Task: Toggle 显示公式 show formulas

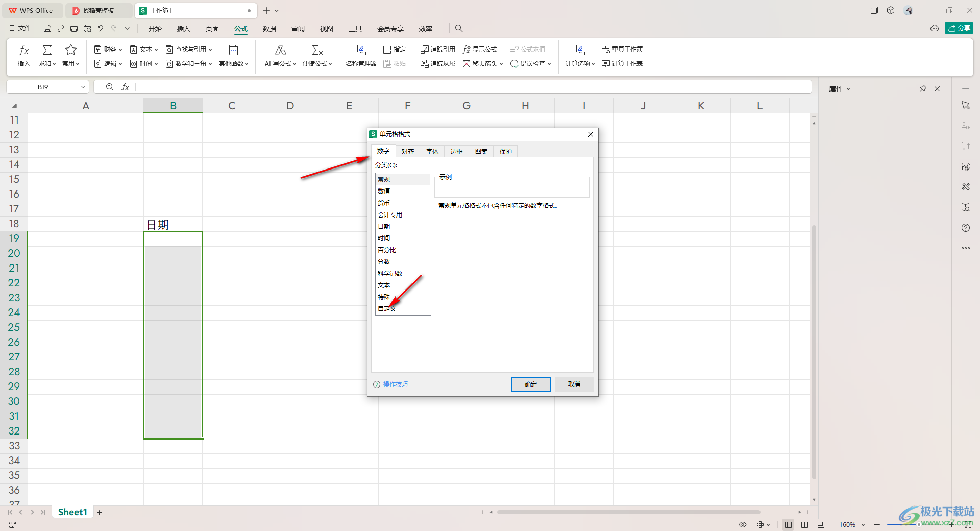Action: coord(480,50)
